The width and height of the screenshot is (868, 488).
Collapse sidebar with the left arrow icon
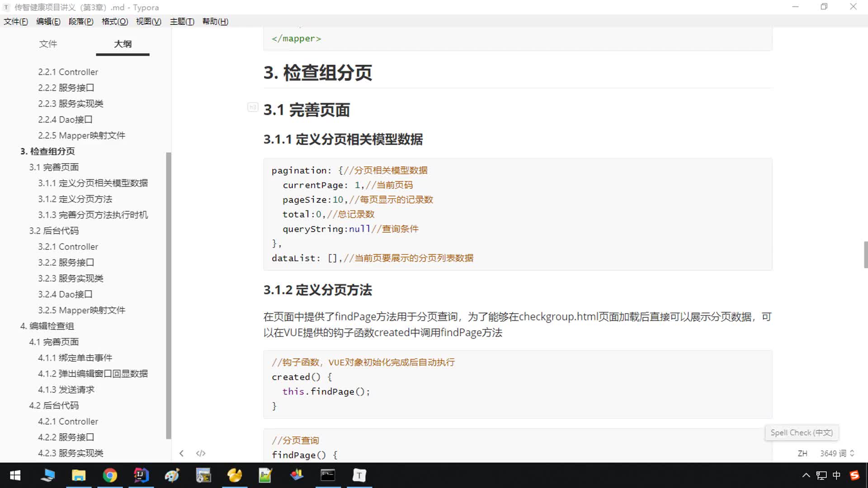tap(181, 453)
